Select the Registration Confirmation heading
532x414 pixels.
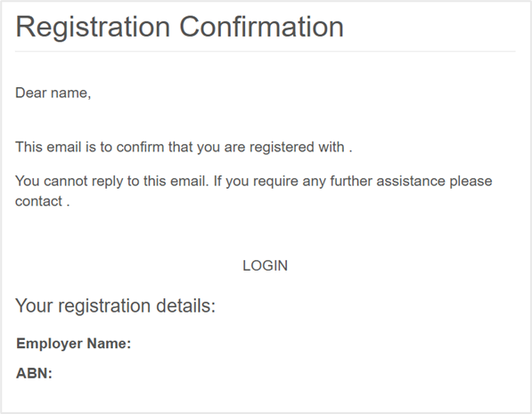(x=179, y=27)
